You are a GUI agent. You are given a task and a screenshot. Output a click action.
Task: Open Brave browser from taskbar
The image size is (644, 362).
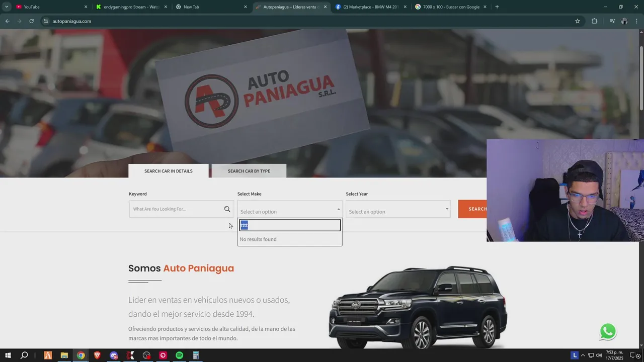click(97, 355)
